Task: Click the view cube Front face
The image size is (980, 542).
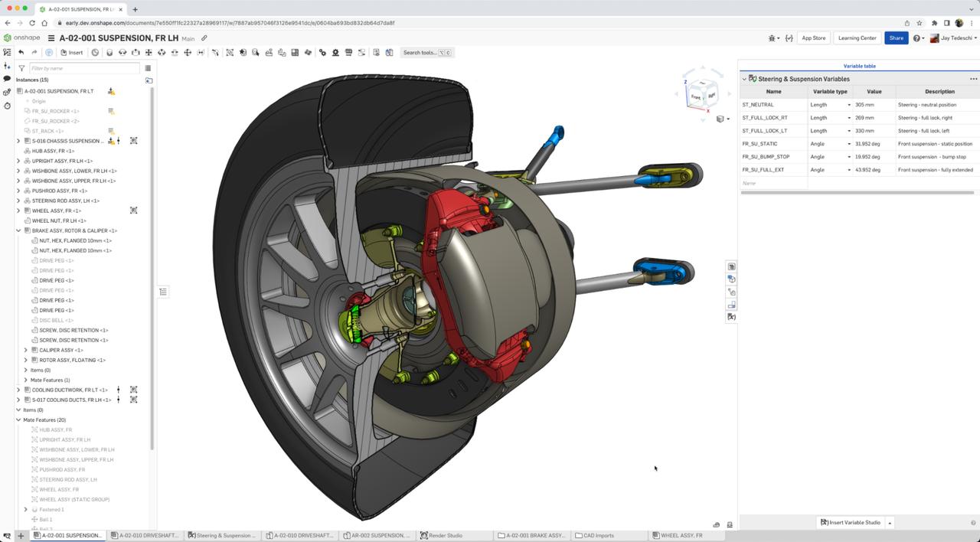Action: tap(696, 97)
